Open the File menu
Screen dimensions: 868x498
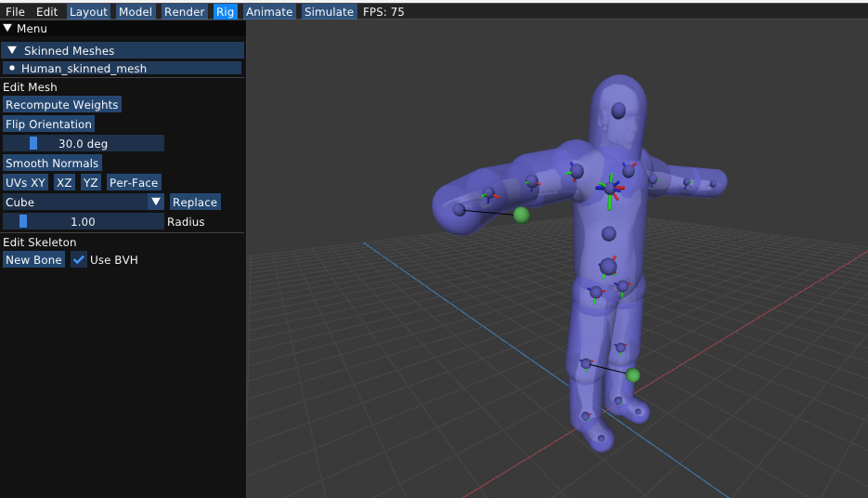tap(16, 12)
